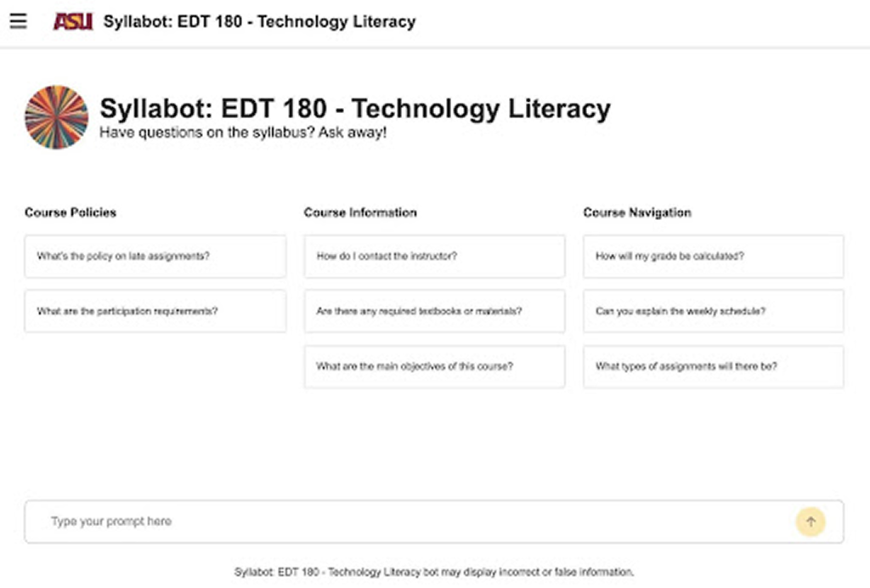
Task: Ask what types of assignments there will be
Action: 712,366
